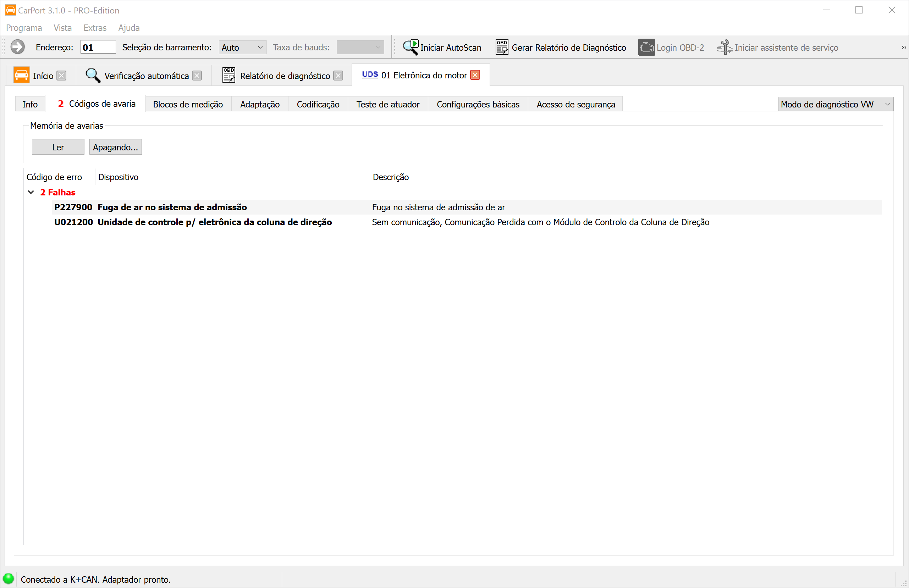Screen dimensions: 909x588
Task: Start AutoScan via magnifier icon
Action: 411,48
